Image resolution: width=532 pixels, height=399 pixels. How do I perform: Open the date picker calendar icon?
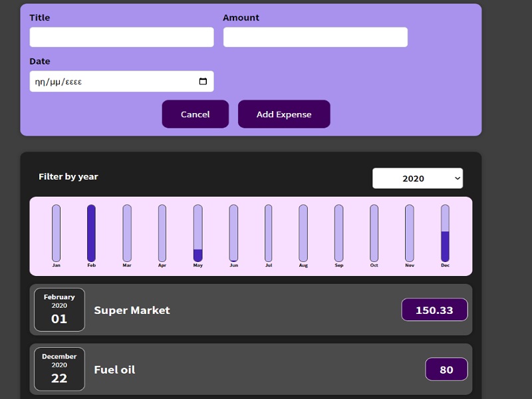pyautogui.click(x=203, y=80)
